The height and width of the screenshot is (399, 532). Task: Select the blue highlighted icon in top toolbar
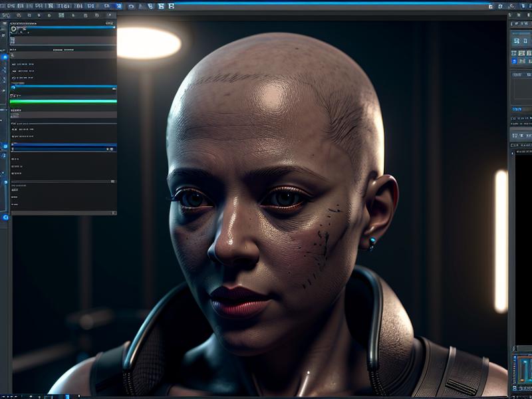click(119, 6)
